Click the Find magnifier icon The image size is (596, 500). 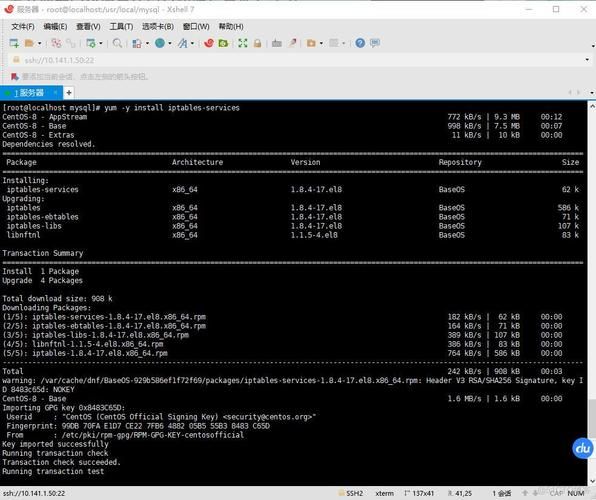coord(117,43)
